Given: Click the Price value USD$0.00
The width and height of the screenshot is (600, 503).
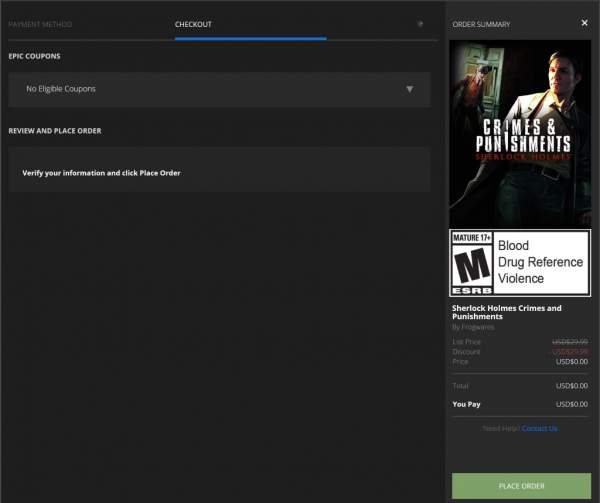Looking at the screenshot, I should tap(572, 361).
